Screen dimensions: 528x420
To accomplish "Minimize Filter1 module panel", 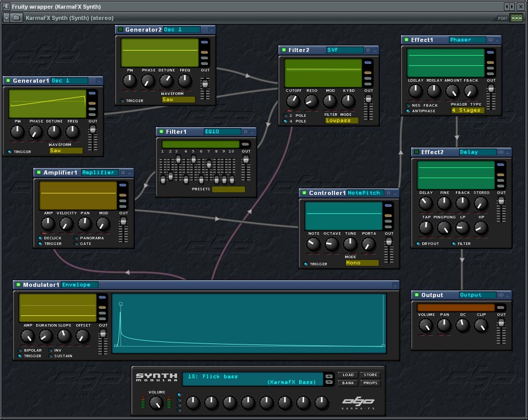I will coord(252,132).
